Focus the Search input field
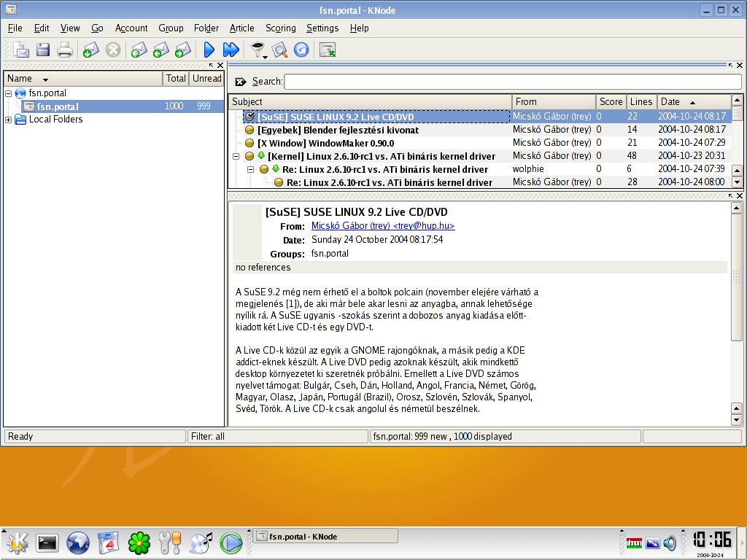Image resolution: width=747 pixels, height=560 pixels. click(513, 82)
